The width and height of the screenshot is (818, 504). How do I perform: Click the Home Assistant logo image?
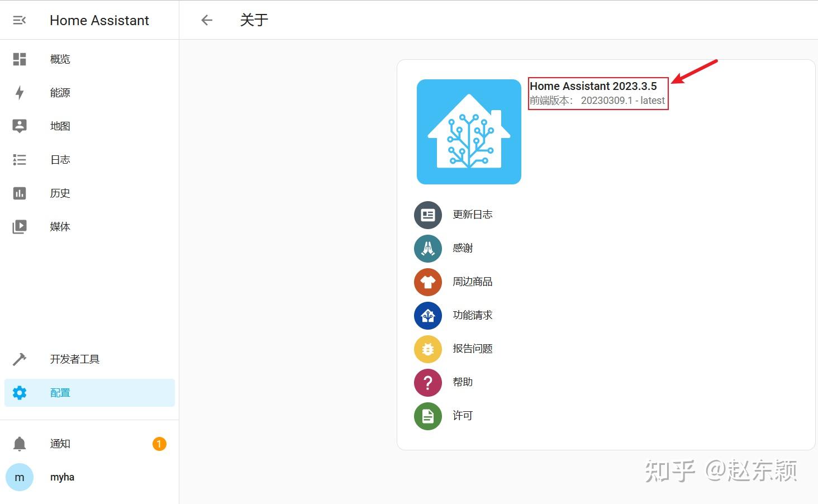[469, 132]
